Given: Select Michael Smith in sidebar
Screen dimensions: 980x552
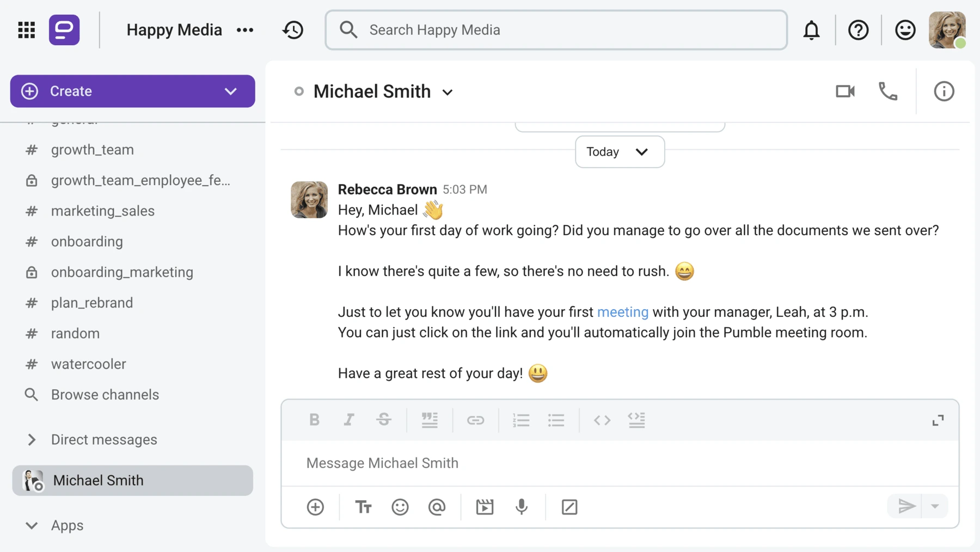Looking at the screenshot, I should [x=132, y=480].
